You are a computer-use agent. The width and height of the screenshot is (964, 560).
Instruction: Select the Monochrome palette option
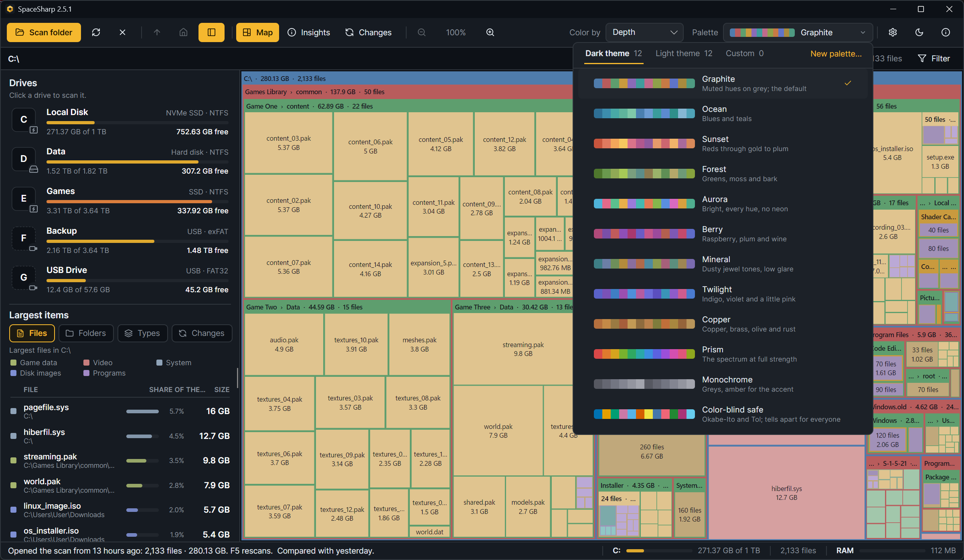point(723,384)
